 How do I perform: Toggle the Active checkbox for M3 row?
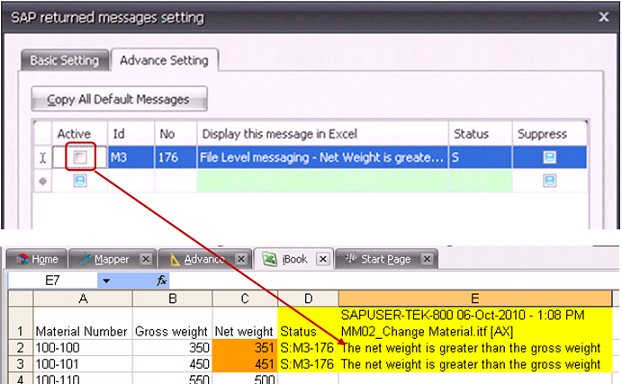coord(80,157)
